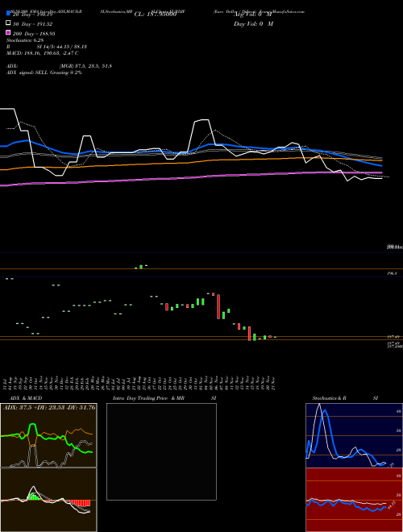Click the 'MACD: 188.16, 190.63, -2.47 C' line
The height and width of the screenshot is (532, 403).
(43, 53)
